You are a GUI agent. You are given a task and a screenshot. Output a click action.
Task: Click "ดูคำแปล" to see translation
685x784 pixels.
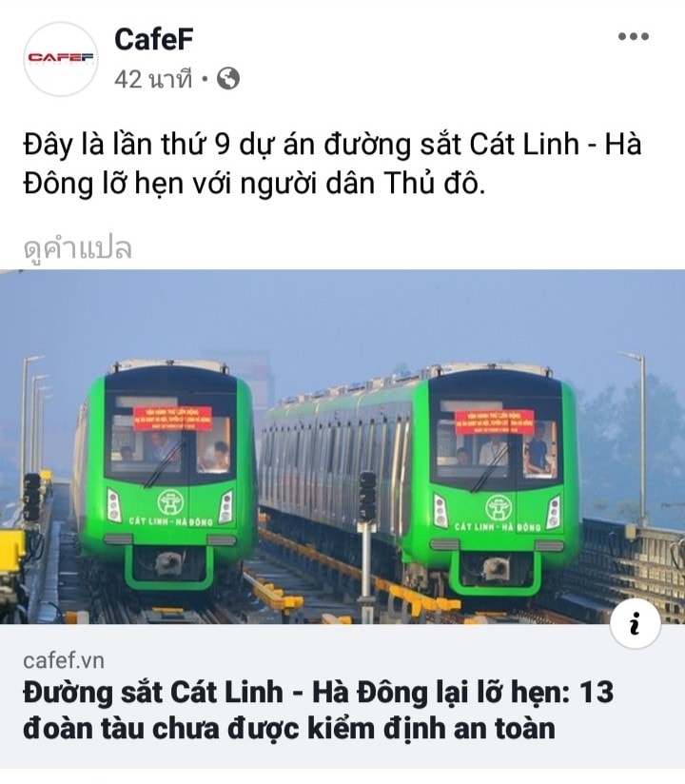(x=77, y=247)
